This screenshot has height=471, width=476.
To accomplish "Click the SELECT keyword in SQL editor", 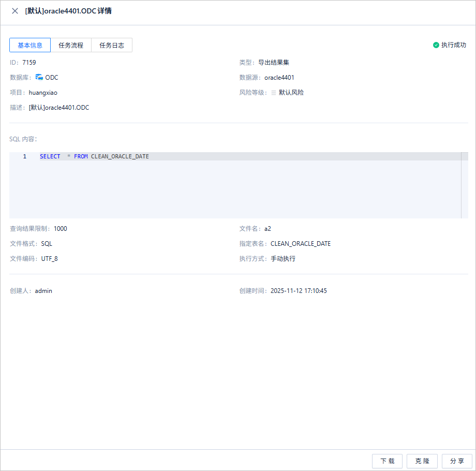I will click(50, 156).
